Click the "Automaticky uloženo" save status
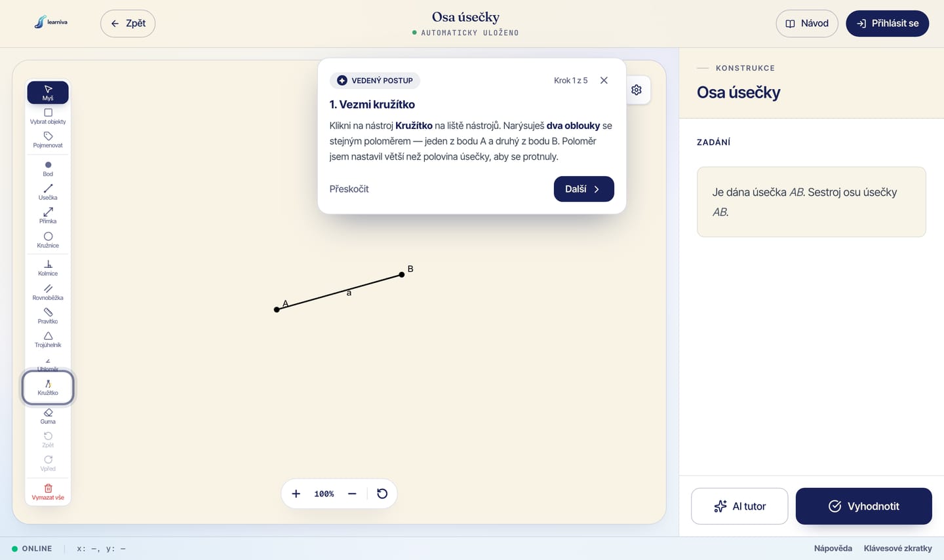 pyautogui.click(x=465, y=33)
